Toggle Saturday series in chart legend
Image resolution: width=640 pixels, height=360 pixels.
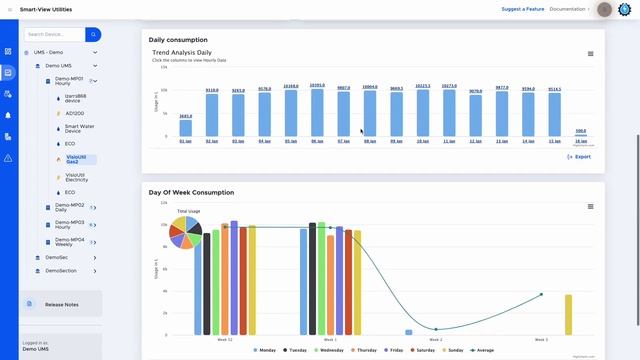422,350
